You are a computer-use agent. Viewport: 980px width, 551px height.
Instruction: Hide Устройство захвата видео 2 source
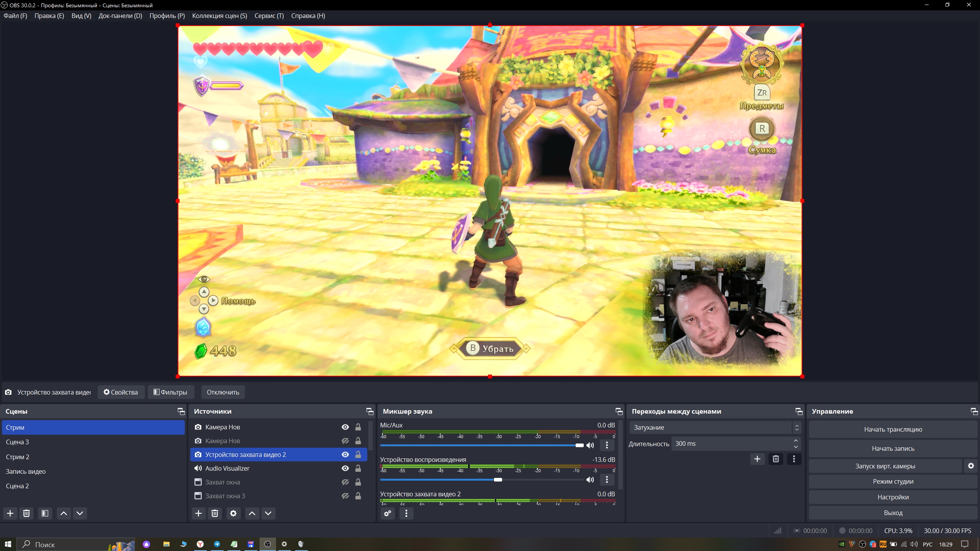345,455
